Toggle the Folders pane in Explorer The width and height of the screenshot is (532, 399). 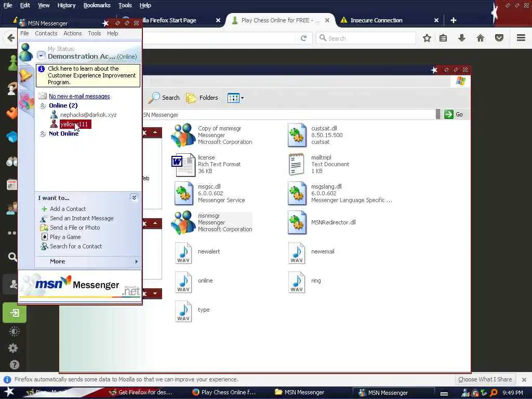click(x=202, y=98)
